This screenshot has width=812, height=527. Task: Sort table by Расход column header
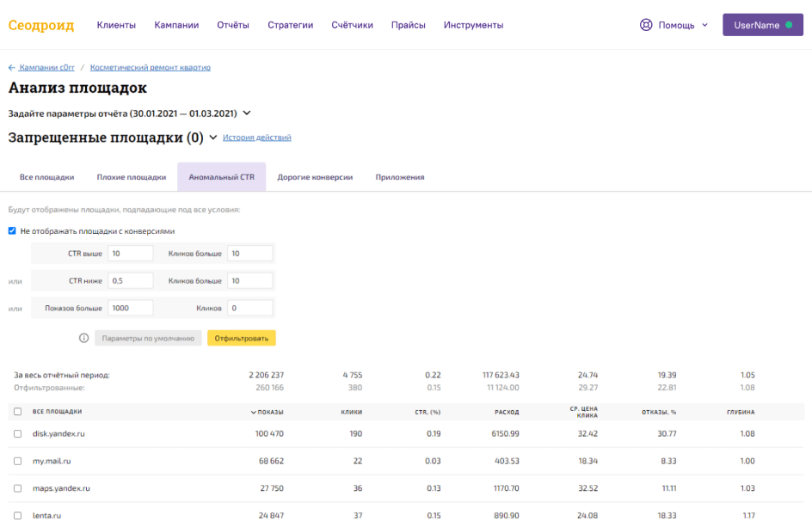[506, 412]
